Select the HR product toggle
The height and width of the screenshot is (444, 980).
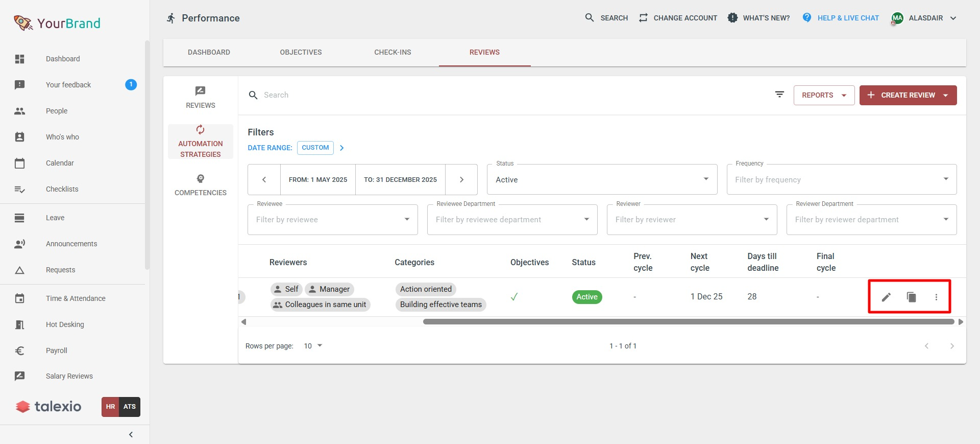pos(110,407)
